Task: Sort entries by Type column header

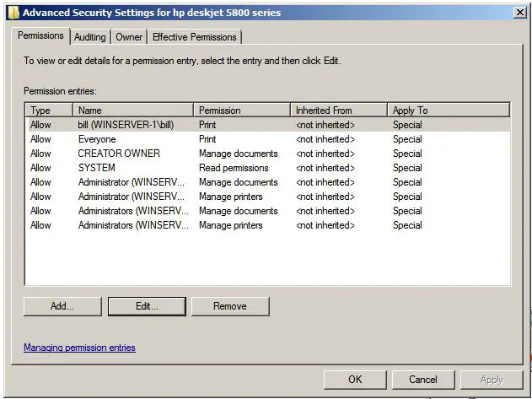Action: pos(49,111)
